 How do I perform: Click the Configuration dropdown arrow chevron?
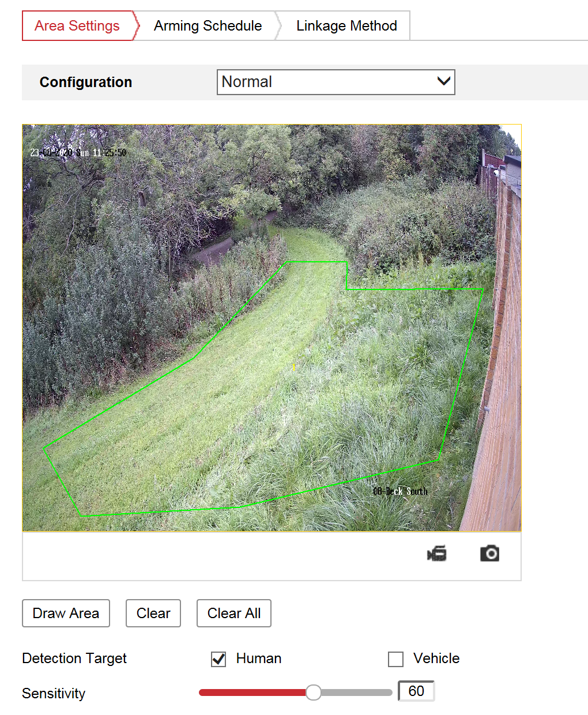443,81
